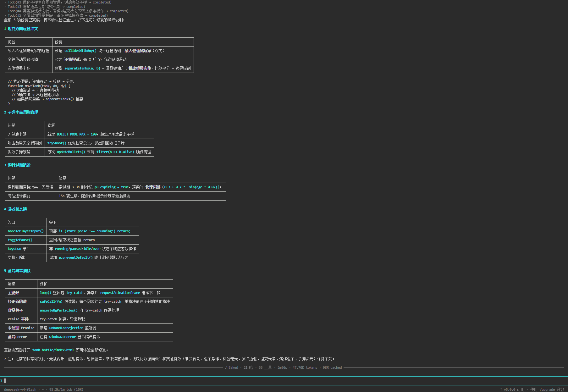Click '未处理 Promise' row label
568x392 pixels.
click(x=21, y=328)
